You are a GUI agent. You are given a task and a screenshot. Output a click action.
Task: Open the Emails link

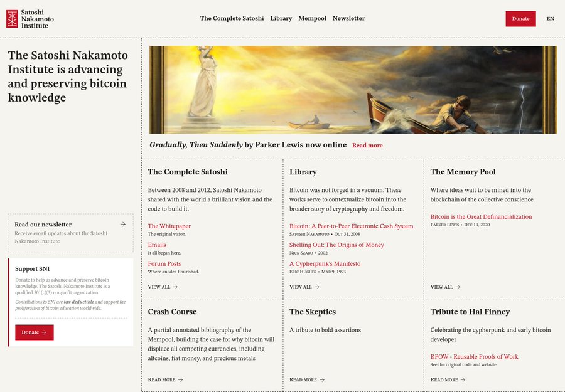[x=157, y=245]
